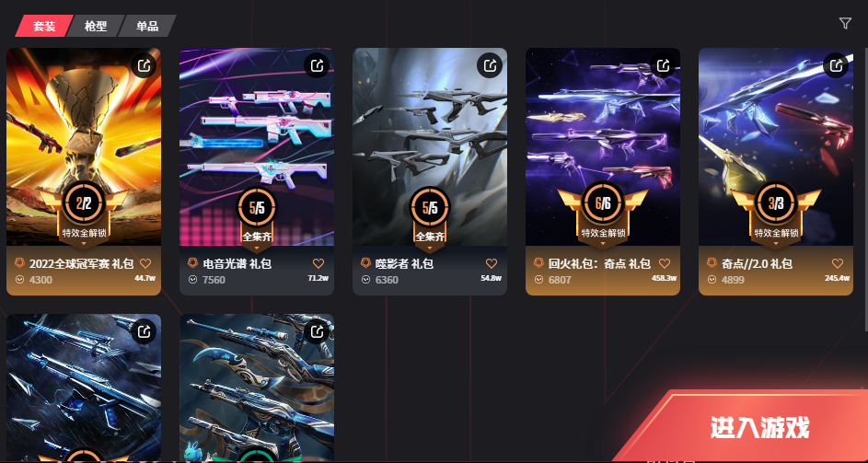Toggle heart favorite on 电音光谱 礼包
This screenshot has height=463, width=868.
[x=318, y=263]
